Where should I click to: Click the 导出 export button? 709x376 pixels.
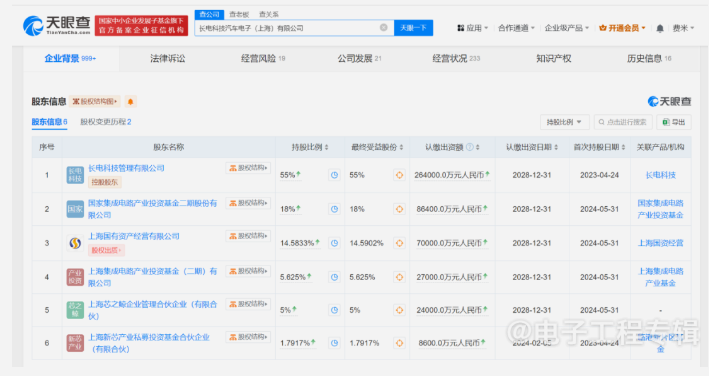tap(674, 122)
